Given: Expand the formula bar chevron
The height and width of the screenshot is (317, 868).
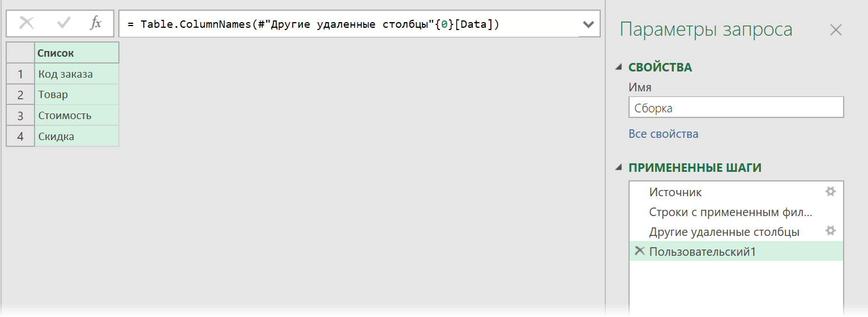Looking at the screenshot, I should tap(589, 24).
